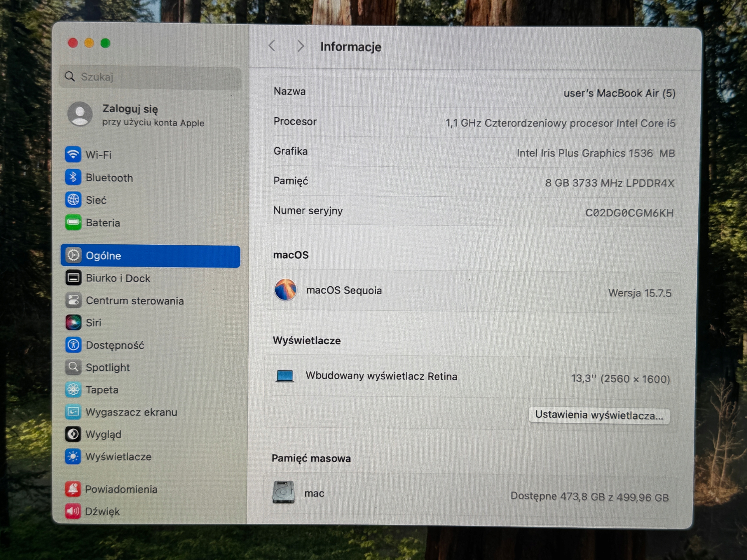This screenshot has height=560, width=747.
Task: Click 'Intel Iris Plus Graphics 1536 MB' value
Action: pos(596,153)
